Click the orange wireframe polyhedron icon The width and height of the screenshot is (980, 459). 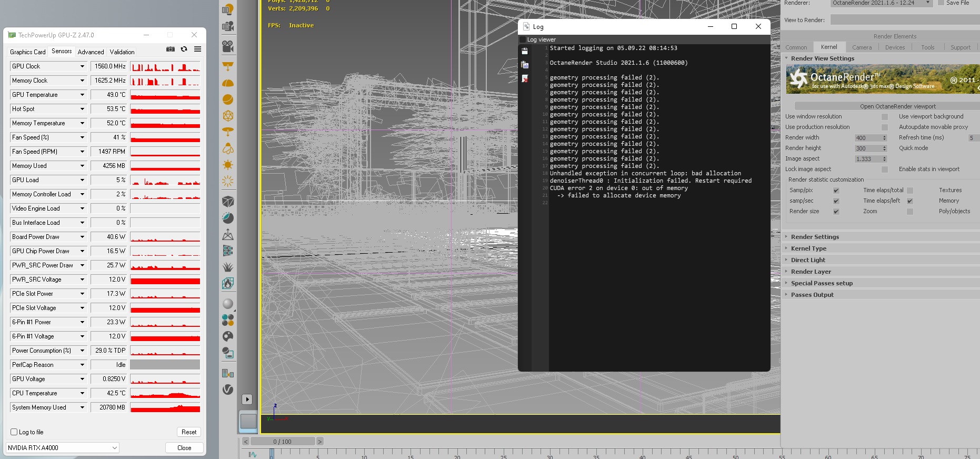tap(228, 116)
